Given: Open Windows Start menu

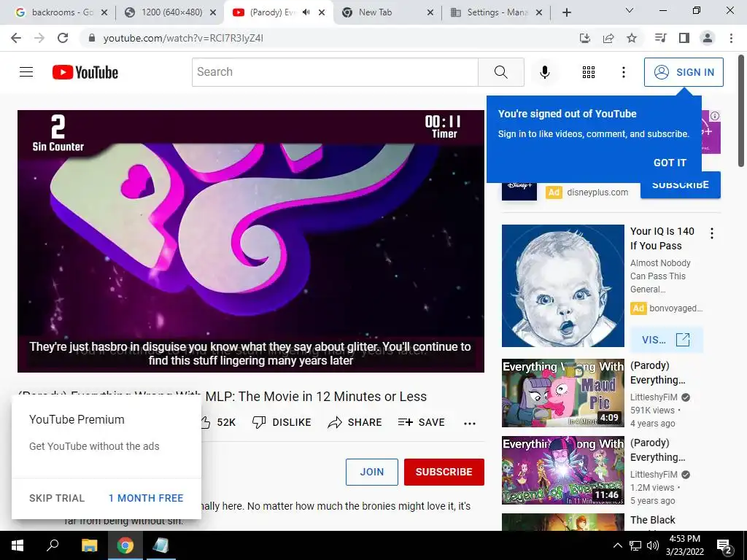Looking at the screenshot, I should click(x=18, y=545).
